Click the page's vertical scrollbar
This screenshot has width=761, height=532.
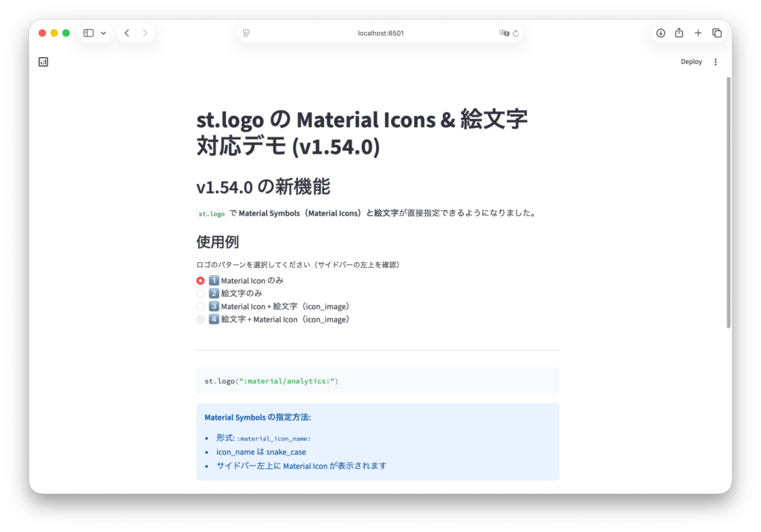click(728, 201)
